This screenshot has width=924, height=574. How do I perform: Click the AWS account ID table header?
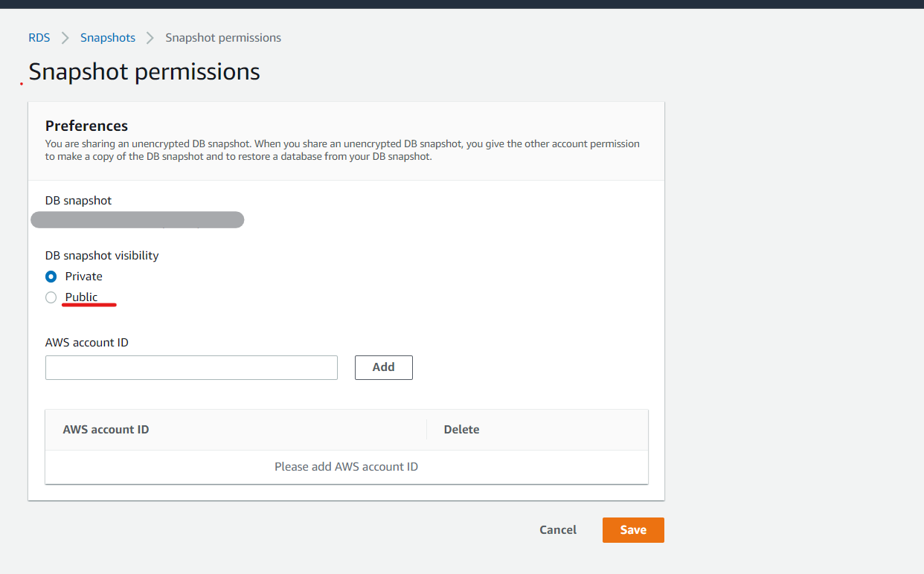(x=106, y=429)
